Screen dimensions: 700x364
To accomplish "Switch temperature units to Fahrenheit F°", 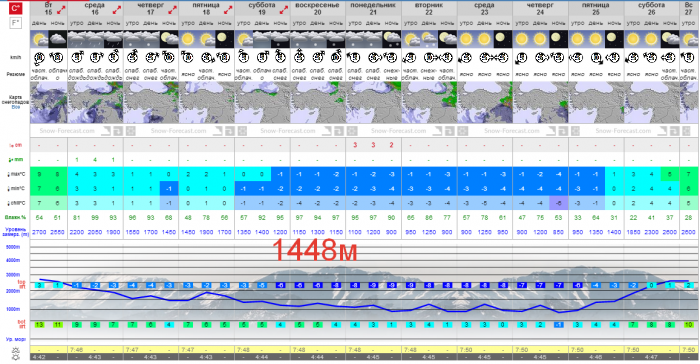I will [15, 22].
